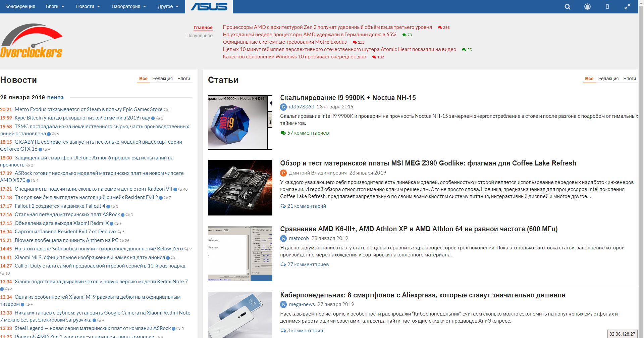The height and width of the screenshot is (338, 644).
Task: Expand the Лаборатория dropdown menu
Action: click(129, 7)
